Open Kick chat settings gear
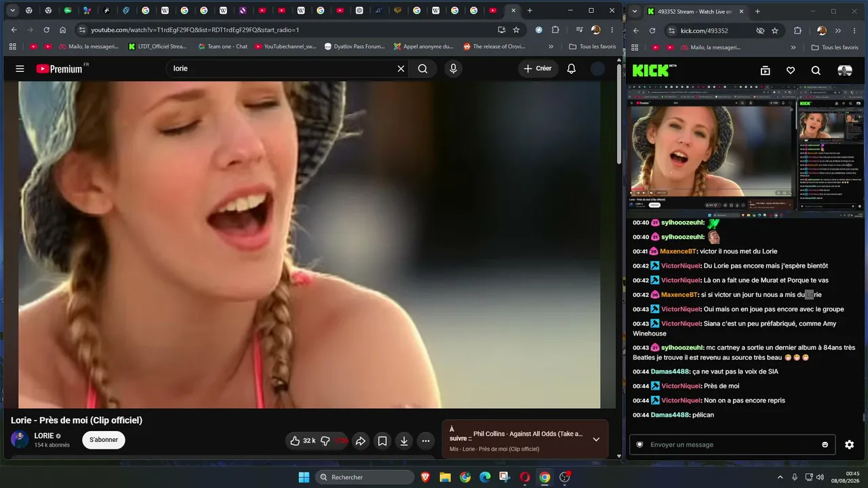This screenshot has height=488, width=868. coord(849,445)
